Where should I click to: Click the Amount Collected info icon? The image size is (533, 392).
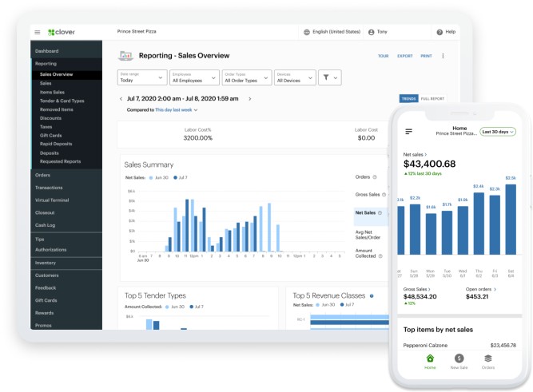[x=380, y=256]
